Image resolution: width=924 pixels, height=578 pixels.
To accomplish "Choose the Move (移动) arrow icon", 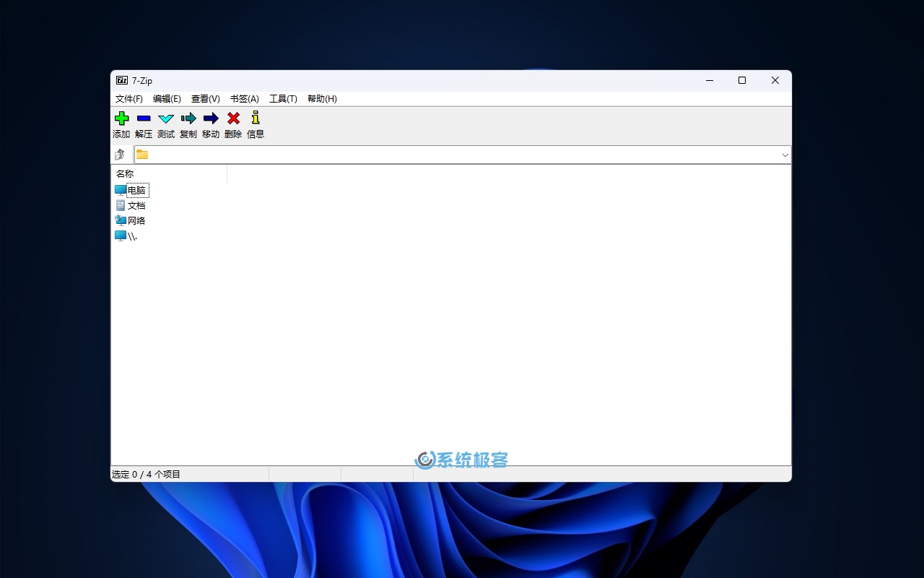I will [211, 118].
